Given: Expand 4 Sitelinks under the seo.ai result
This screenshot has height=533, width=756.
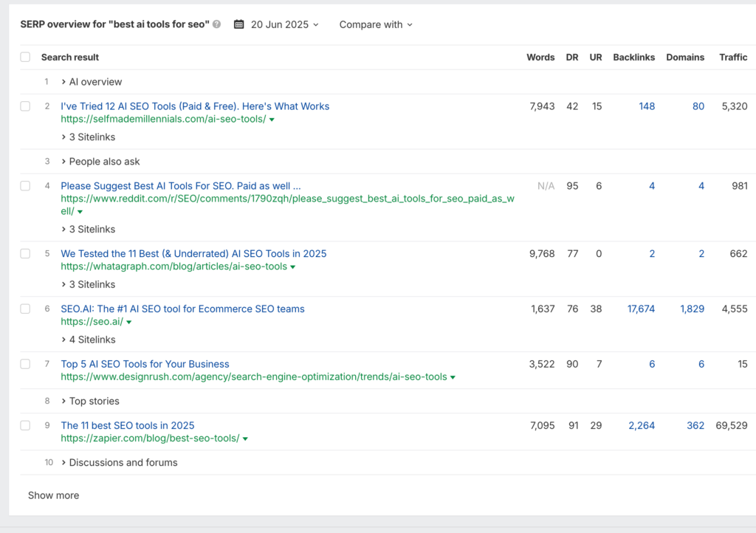Looking at the screenshot, I should click(89, 340).
